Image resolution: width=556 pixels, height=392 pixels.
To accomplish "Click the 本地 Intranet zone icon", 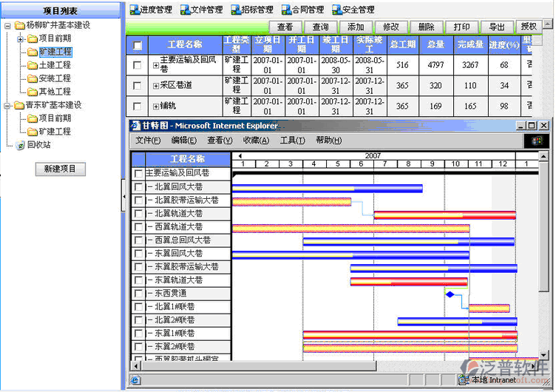I will click(463, 380).
